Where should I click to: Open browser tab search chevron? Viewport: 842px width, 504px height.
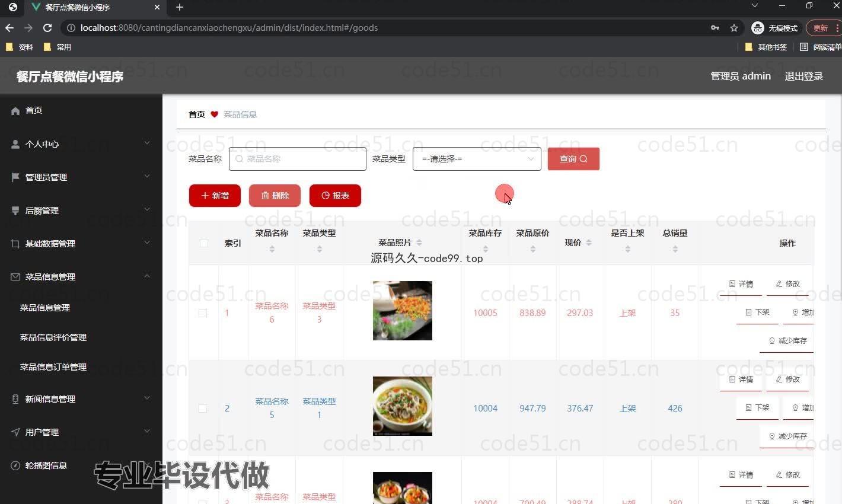tap(755, 6)
